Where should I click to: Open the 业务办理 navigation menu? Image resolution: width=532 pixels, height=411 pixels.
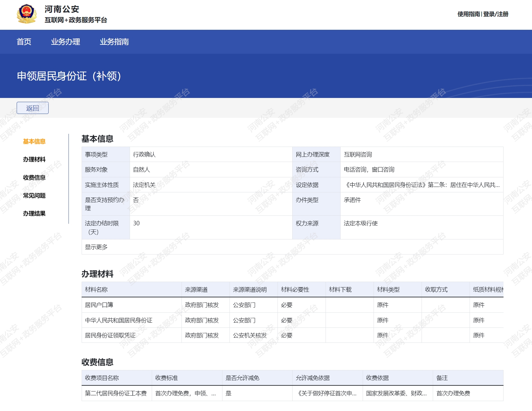pos(65,42)
